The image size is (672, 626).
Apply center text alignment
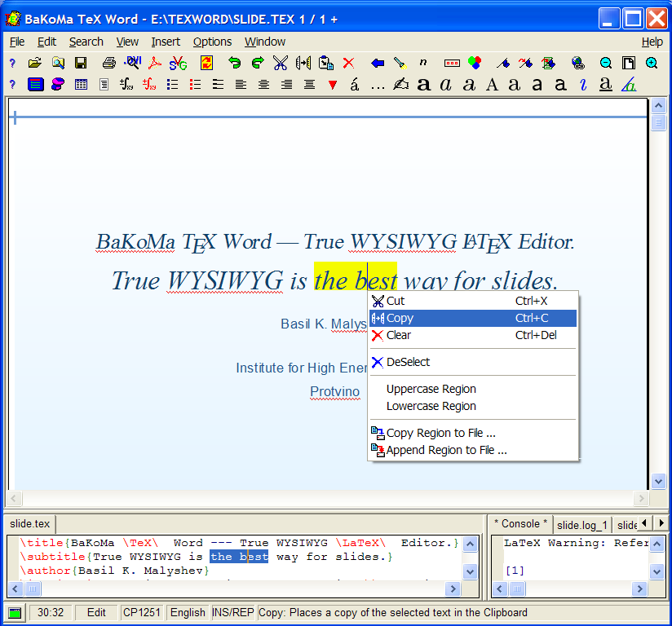click(263, 84)
